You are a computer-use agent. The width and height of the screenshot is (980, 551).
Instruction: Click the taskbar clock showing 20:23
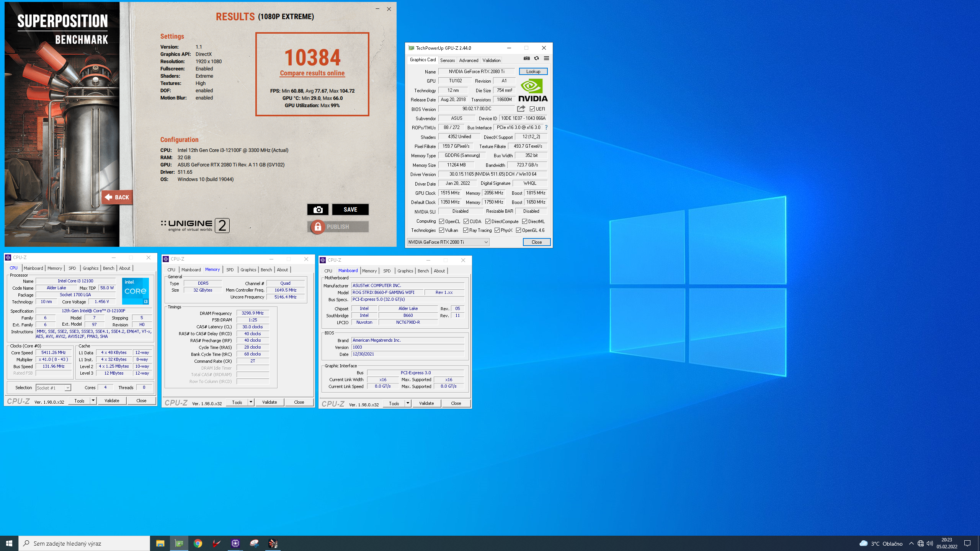pos(947,543)
